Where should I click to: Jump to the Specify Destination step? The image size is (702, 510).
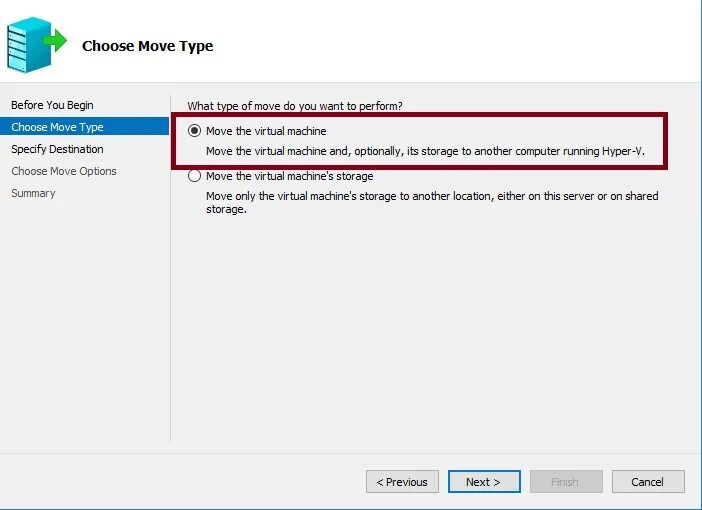[57, 149]
